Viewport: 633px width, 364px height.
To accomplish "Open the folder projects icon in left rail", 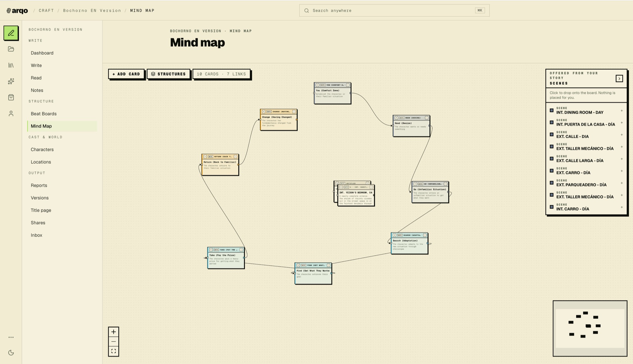I will [11, 49].
